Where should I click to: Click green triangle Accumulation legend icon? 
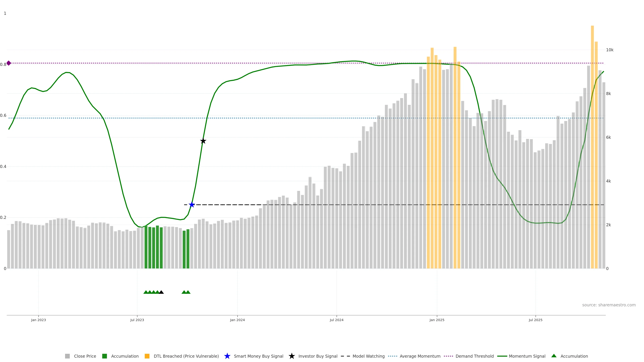(x=554, y=356)
